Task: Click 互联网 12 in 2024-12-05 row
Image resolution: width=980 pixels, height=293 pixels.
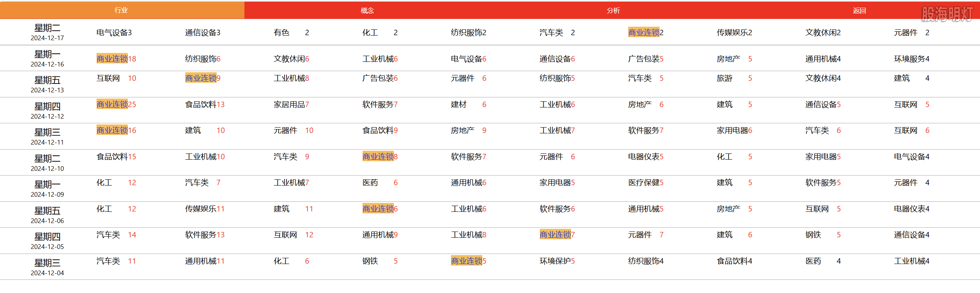Action: [293, 235]
